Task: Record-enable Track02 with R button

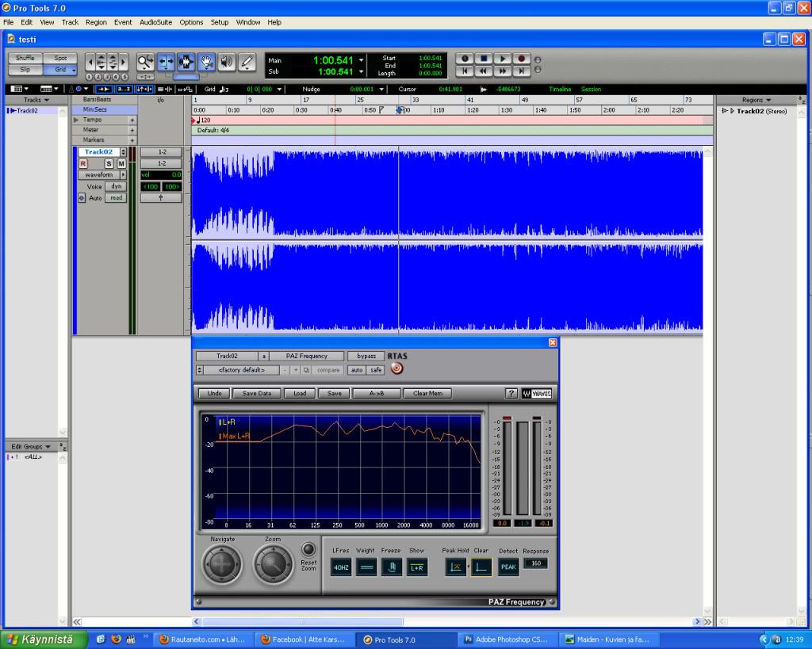Action: pyautogui.click(x=82, y=163)
